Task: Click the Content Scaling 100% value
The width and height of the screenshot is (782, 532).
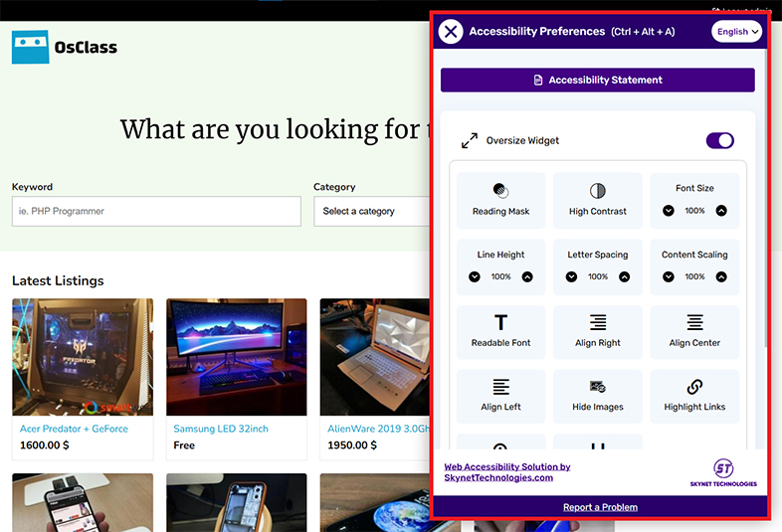Action: (694, 276)
